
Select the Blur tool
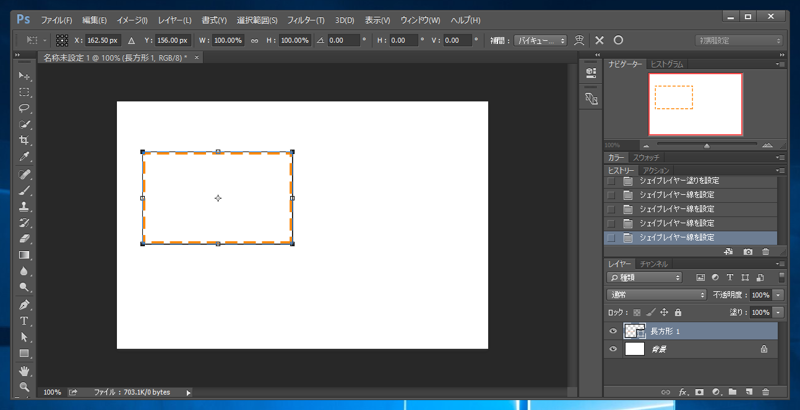(24, 271)
